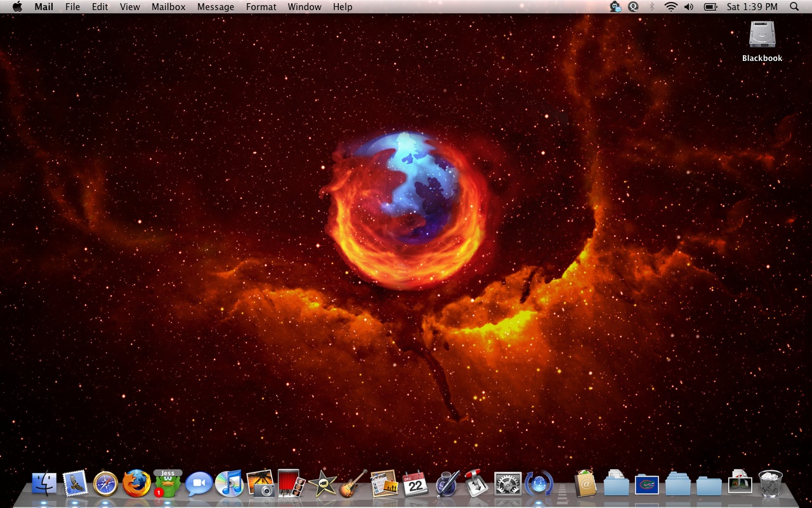Viewport: 812px width, 508px height.
Task: Open the Message menu
Action: click(216, 6)
